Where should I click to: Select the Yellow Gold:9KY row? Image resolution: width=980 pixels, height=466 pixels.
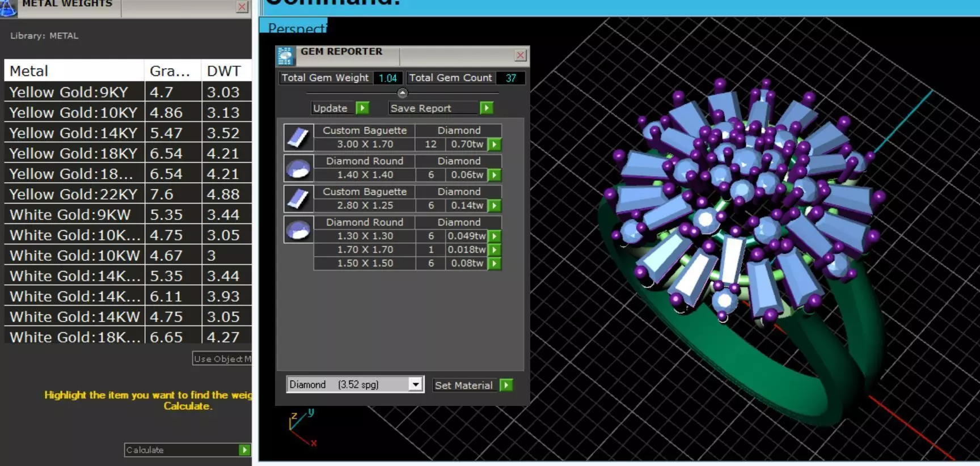tap(128, 92)
